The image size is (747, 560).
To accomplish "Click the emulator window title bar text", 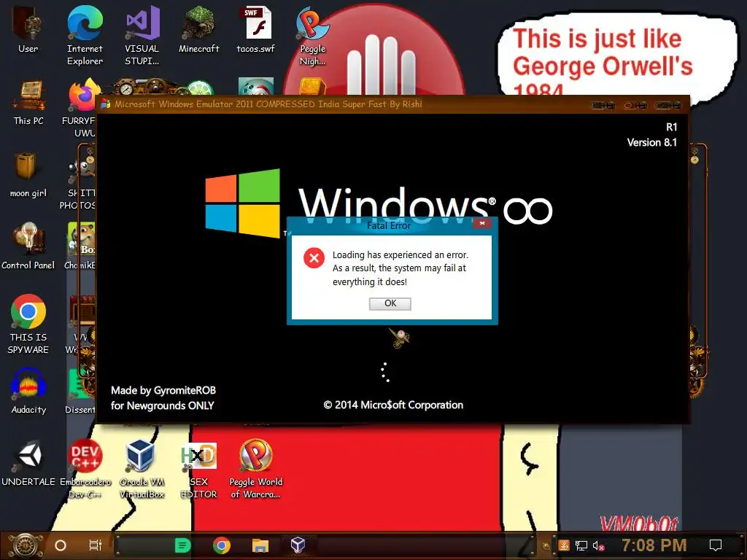I will click(268, 104).
